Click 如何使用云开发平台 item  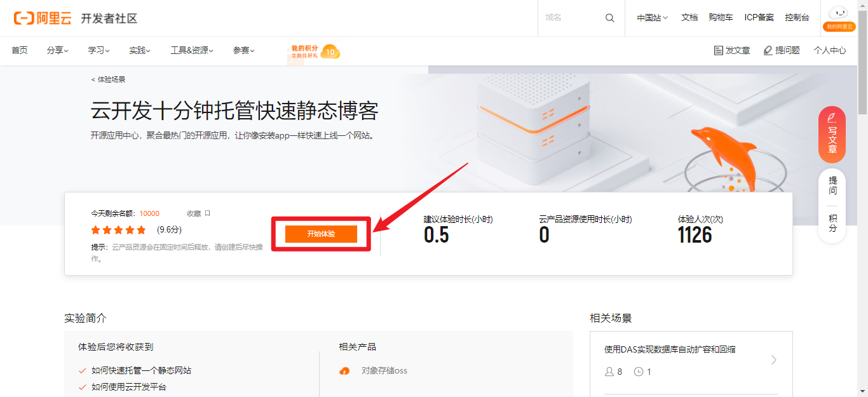[129, 387]
